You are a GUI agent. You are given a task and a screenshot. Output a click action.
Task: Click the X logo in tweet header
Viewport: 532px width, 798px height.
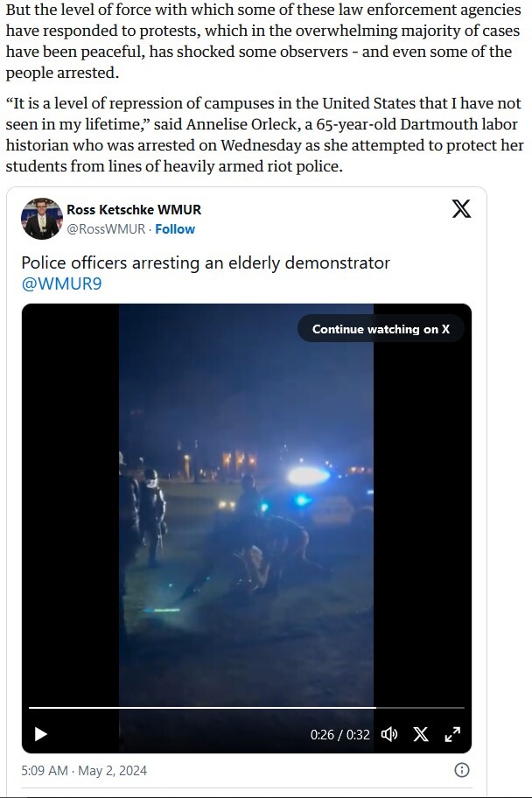[461, 208]
